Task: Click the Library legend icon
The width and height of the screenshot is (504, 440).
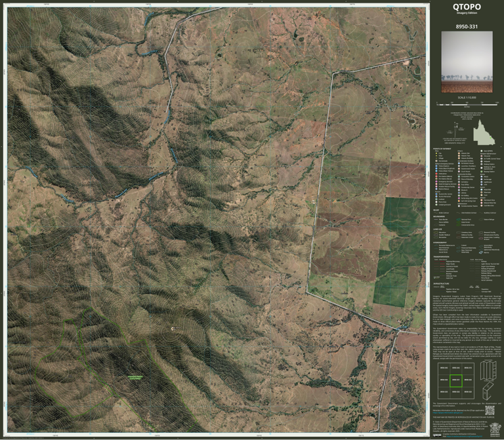Action: 459,193
